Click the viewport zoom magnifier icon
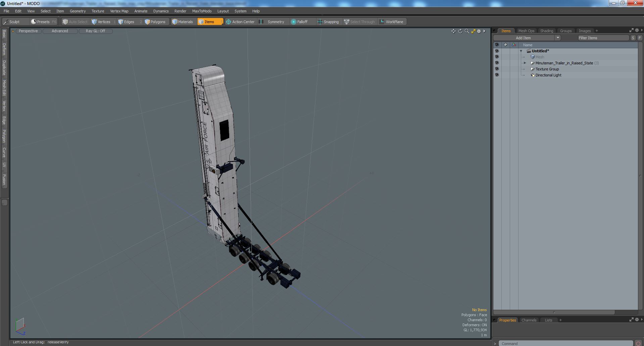This screenshot has height=346, width=644. 467,31
